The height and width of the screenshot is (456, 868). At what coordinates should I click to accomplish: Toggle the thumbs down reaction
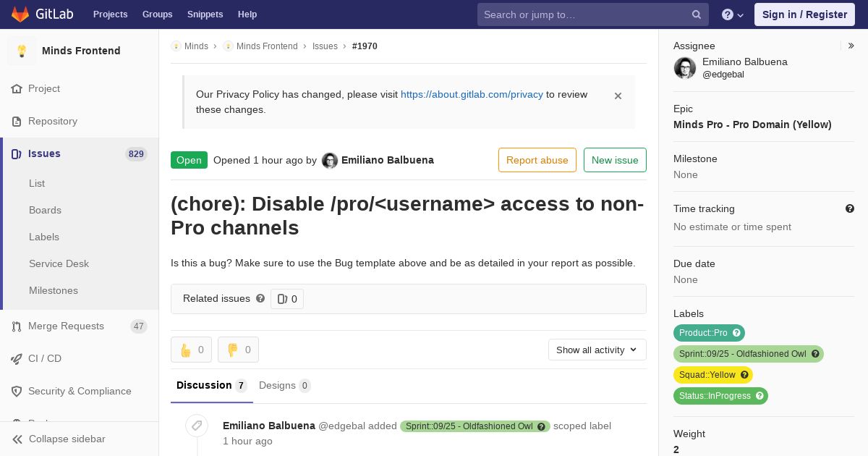[x=238, y=350]
